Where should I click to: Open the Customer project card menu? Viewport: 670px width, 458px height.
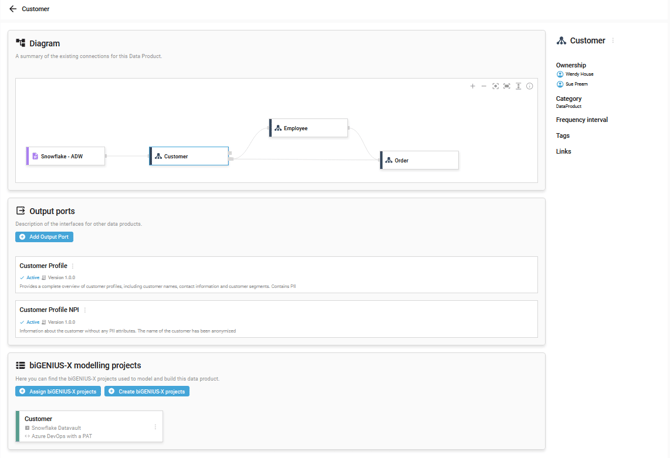coord(155,427)
